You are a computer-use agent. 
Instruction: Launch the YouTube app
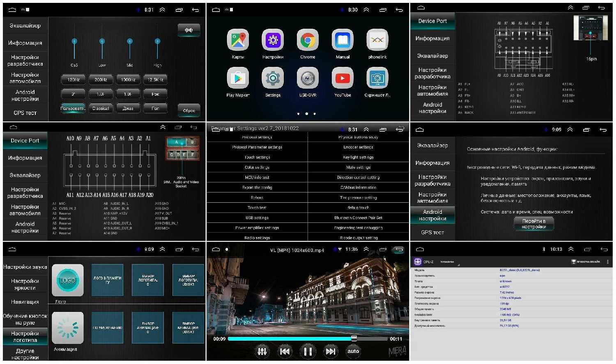342,78
